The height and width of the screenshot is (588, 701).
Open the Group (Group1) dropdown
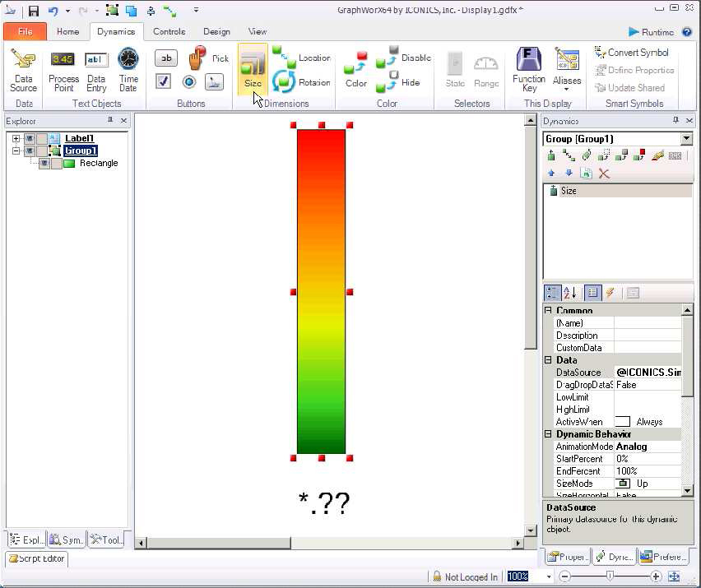tap(686, 139)
